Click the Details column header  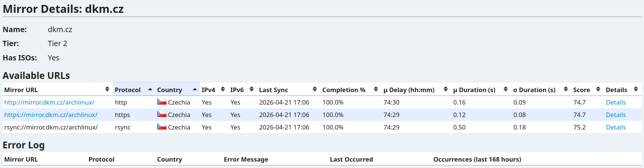tap(616, 90)
